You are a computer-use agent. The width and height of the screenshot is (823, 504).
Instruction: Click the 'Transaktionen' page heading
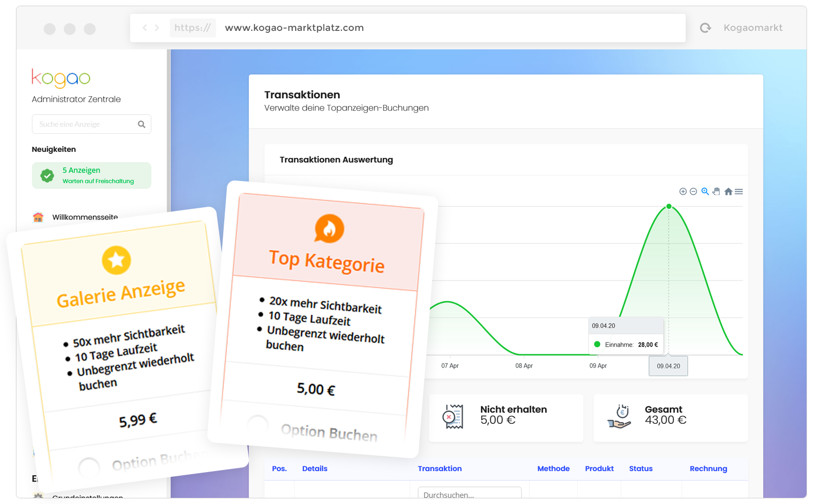click(302, 95)
